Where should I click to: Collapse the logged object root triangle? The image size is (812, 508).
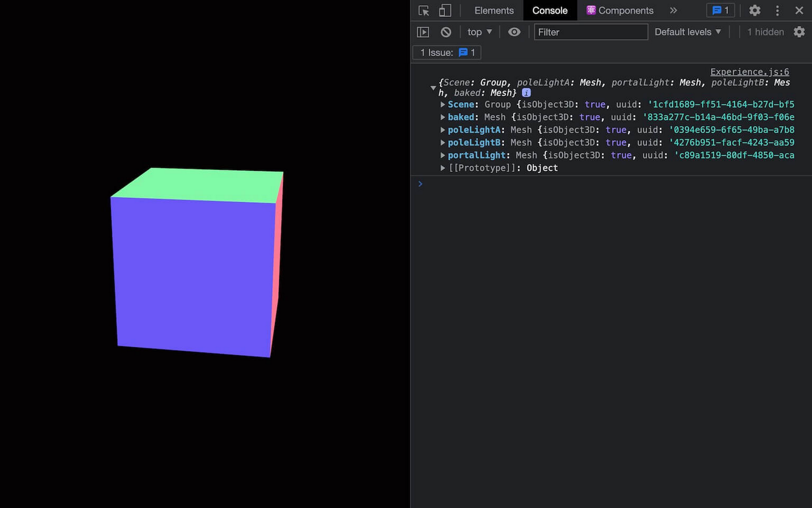433,88
